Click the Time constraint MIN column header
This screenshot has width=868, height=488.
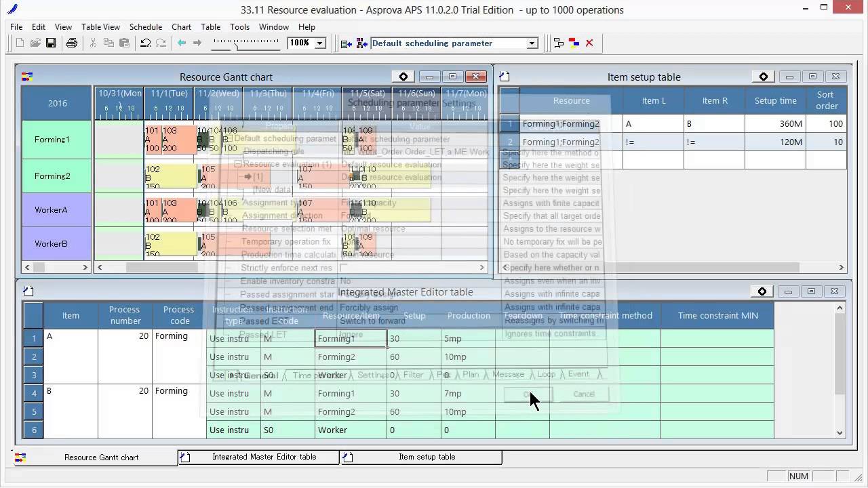coord(717,315)
